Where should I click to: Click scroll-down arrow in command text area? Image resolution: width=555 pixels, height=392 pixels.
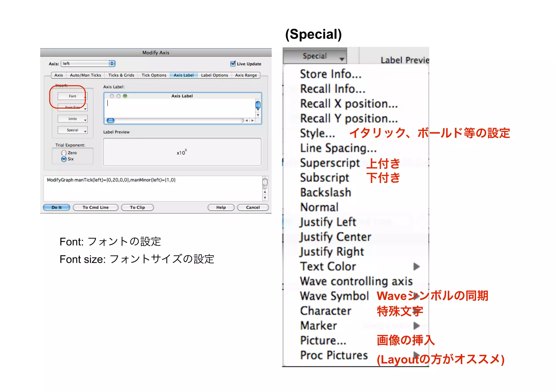(265, 198)
